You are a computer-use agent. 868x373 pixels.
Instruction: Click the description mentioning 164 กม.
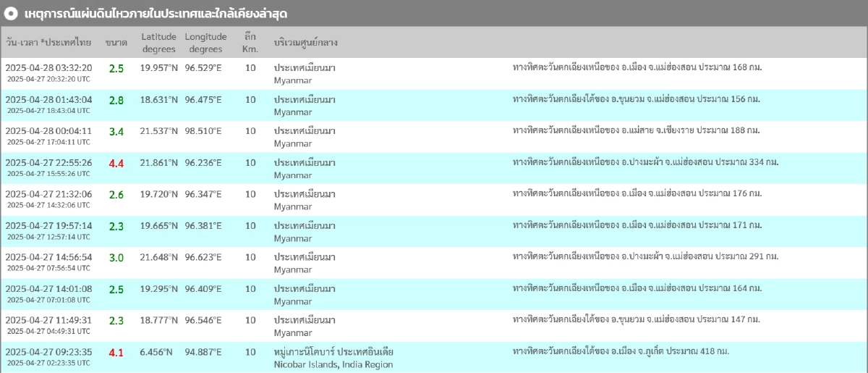coord(637,289)
